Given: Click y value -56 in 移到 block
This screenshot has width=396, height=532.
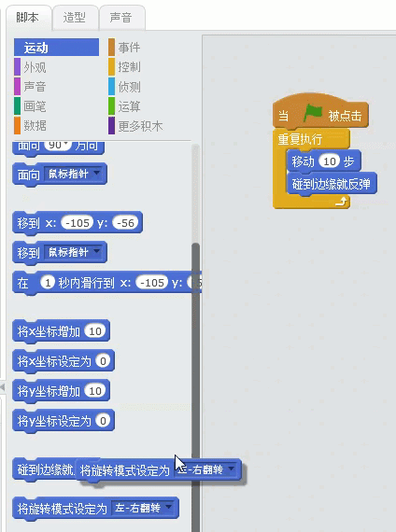Looking at the screenshot, I should point(125,222).
